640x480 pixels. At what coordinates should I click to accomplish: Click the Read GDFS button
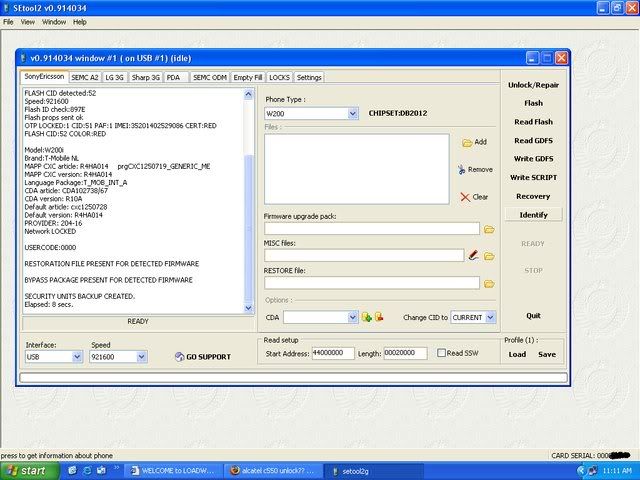point(533,141)
